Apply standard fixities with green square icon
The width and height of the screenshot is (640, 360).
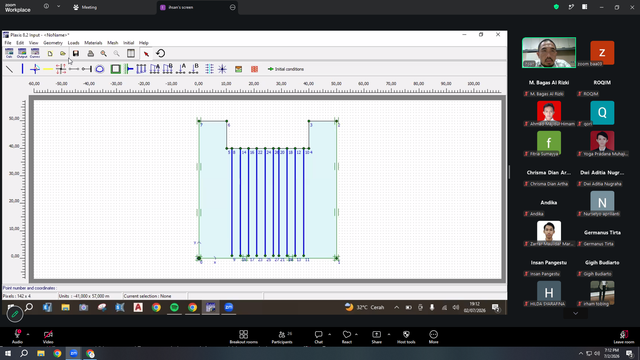point(116,69)
